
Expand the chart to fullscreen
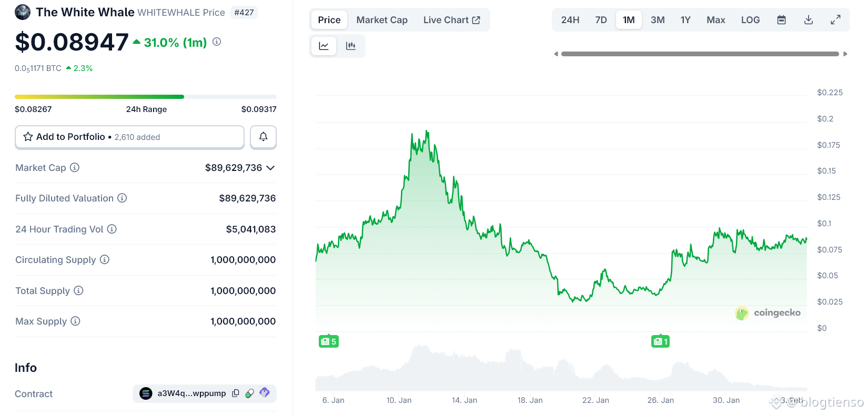coord(835,20)
